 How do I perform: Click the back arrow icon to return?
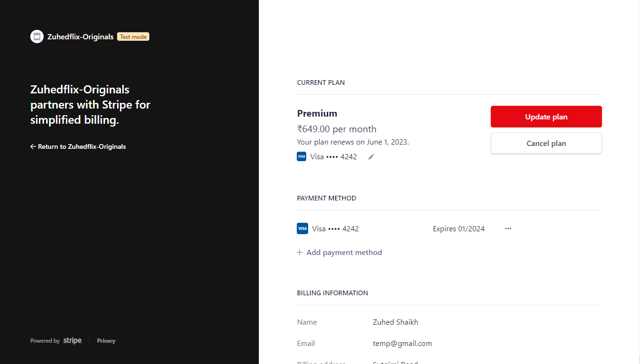[x=33, y=146]
